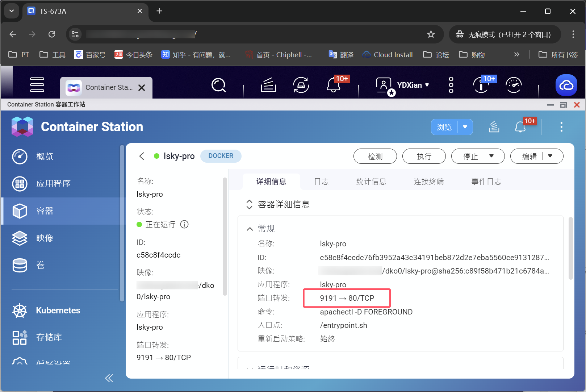Open the 工具 bookmark folder
Viewport: 586px width, 392px height.
pos(53,54)
